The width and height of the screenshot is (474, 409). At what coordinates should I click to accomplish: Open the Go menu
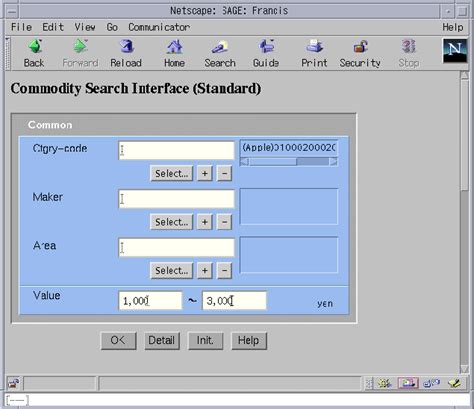[x=112, y=27]
